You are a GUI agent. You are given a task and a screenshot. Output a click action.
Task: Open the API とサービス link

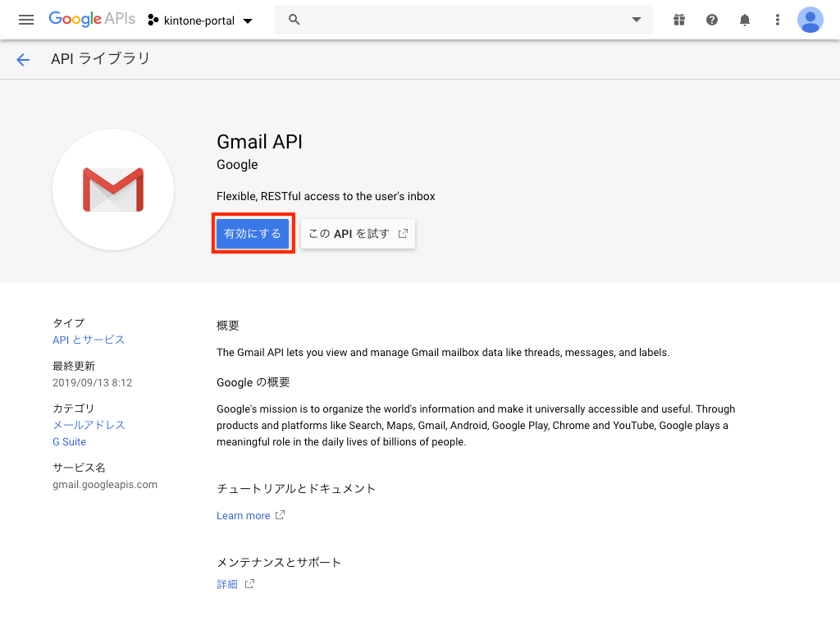89,340
